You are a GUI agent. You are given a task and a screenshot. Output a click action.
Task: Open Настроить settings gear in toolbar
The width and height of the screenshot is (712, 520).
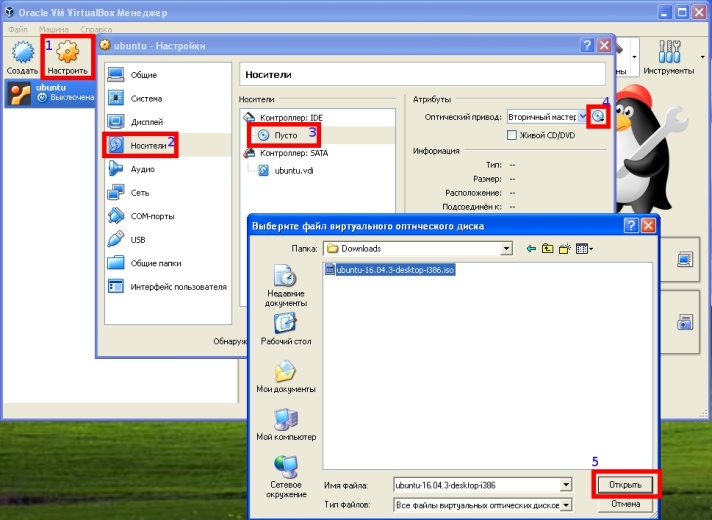point(68,58)
